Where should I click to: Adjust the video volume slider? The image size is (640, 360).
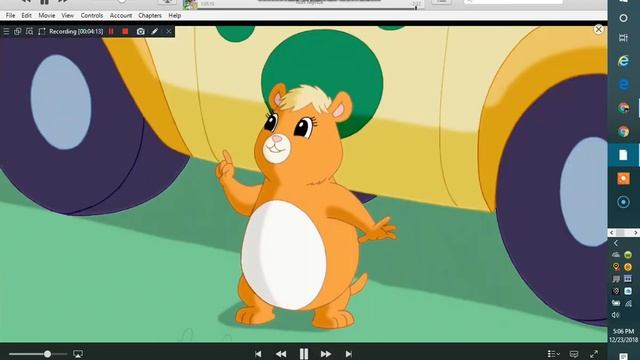tap(38, 354)
